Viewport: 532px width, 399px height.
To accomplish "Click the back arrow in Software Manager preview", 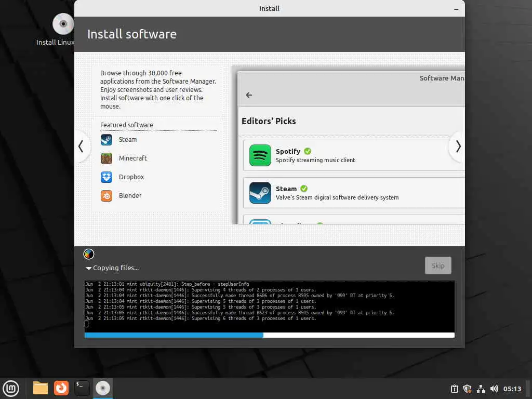I will 249,95.
